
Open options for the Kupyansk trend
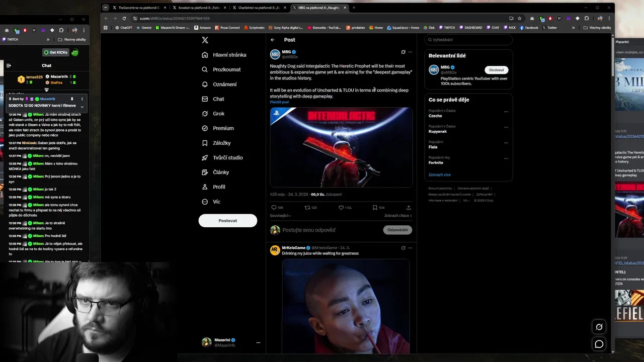tap(506, 127)
